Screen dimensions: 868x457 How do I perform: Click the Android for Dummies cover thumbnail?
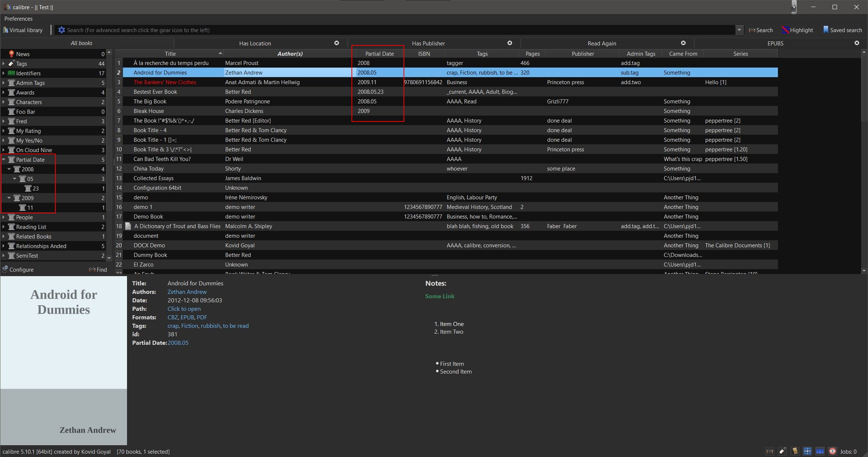tap(64, 360)
